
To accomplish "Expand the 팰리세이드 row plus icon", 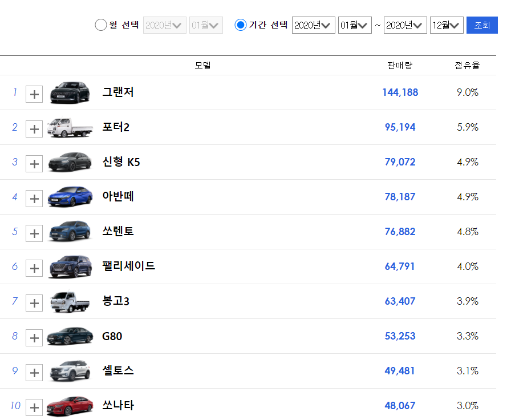I will (34, 268).
